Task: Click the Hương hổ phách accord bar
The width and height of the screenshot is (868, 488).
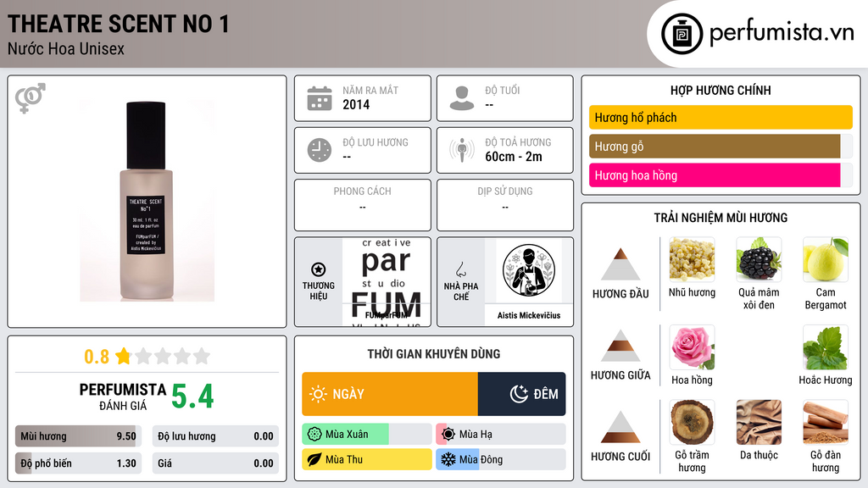Action: tap(721, 117)
